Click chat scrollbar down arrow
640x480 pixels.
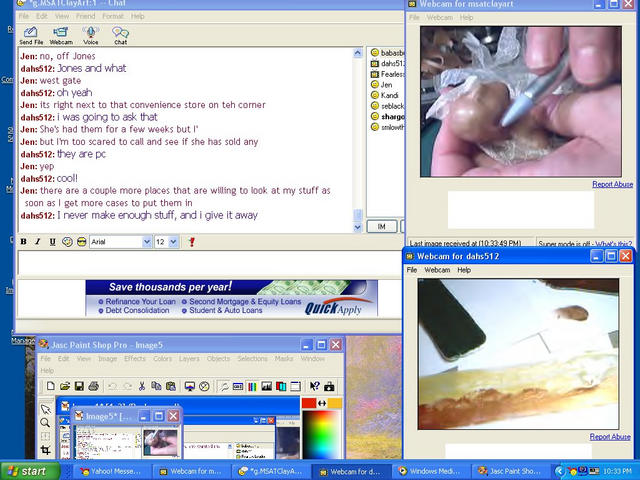click(358, 227)
